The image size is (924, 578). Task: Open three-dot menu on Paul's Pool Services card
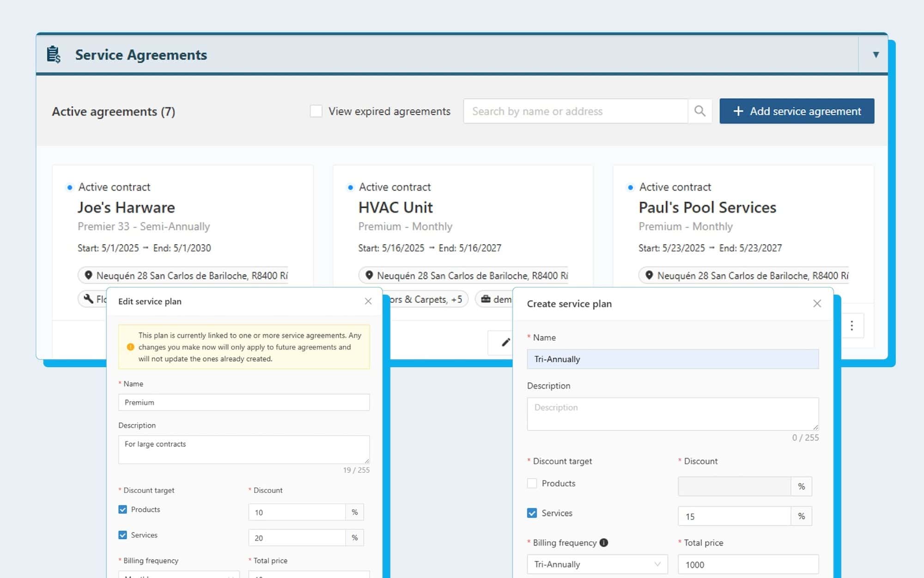851,325
